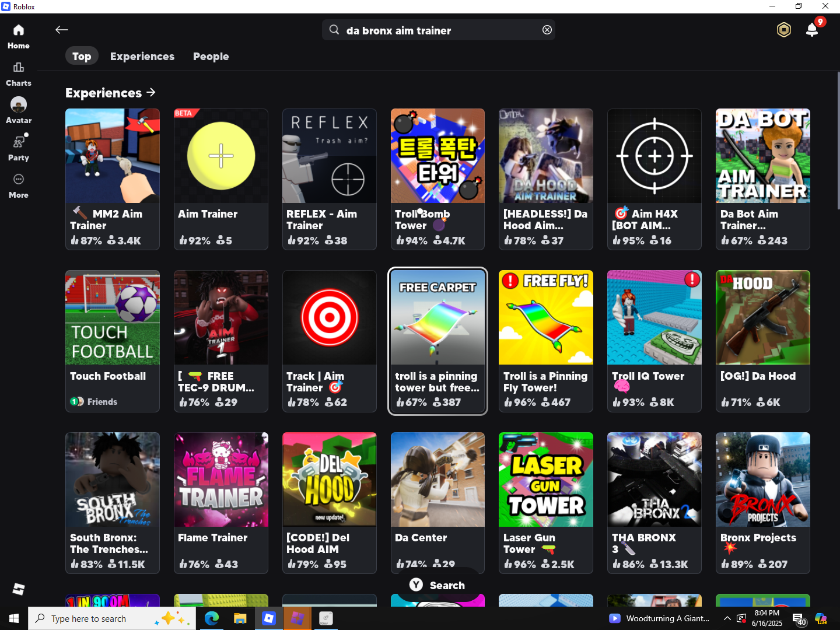
Task: Open Laser Gun Tower experience
Action: tap(546, 503)
